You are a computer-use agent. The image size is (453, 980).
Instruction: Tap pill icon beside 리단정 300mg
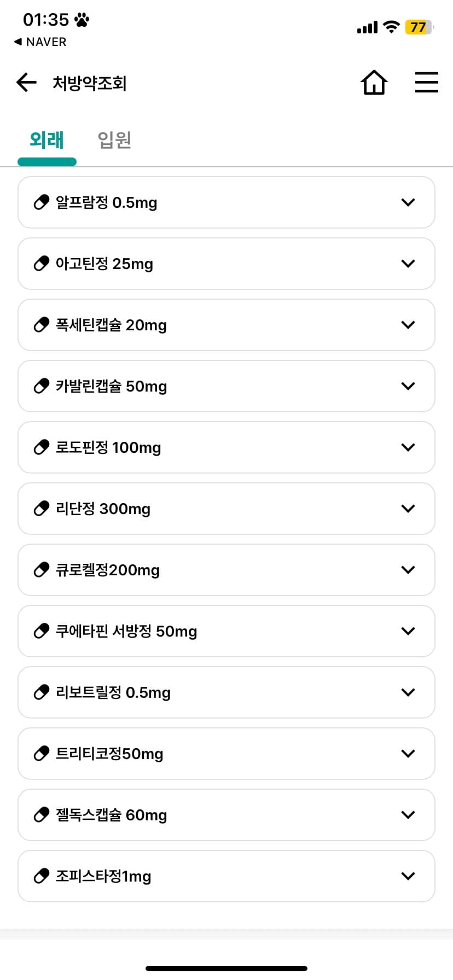click(x=42, y=509)
